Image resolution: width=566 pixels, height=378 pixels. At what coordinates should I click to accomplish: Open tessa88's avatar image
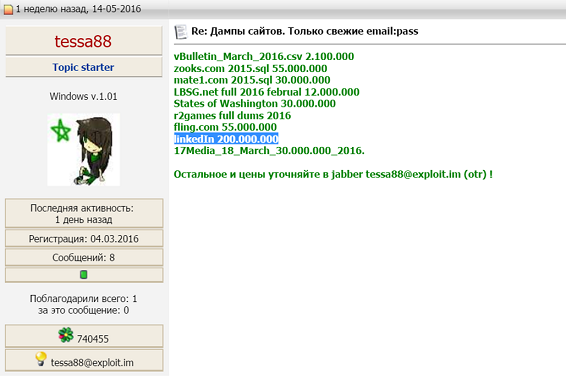(x=83, y=150)
